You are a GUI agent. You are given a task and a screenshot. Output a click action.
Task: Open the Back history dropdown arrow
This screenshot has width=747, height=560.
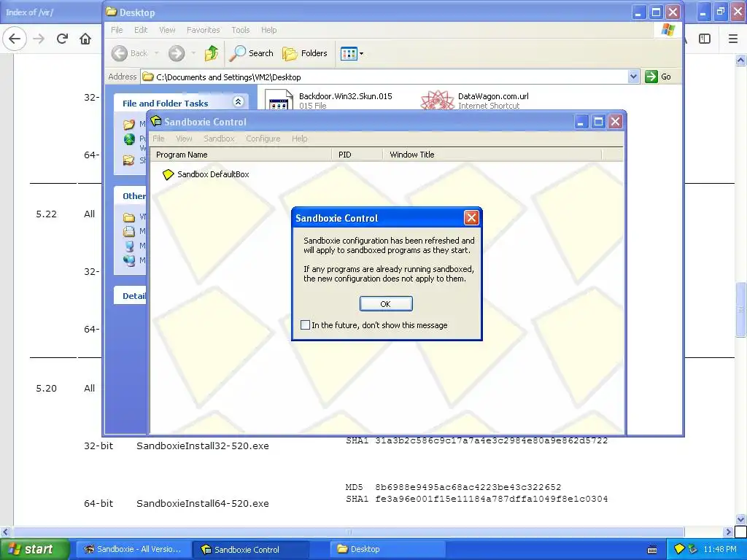click(x=156, y=53)
